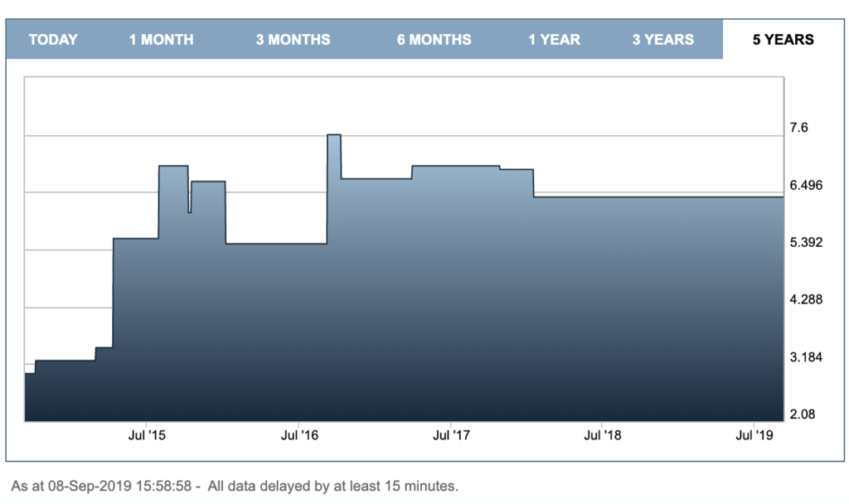Screen dimensions: 849x504
Task: Click the 4.288 y-axis value
Action: 806,299
